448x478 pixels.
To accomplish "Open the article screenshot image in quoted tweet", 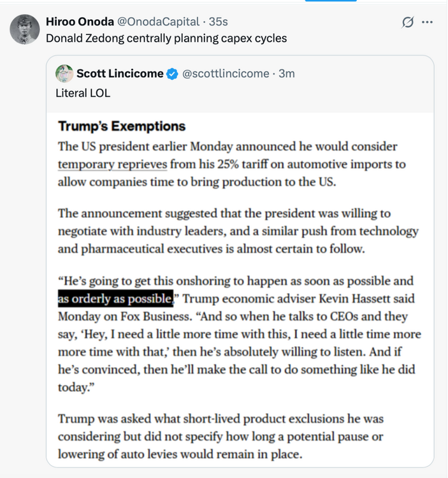I will pyautogui.click(x=240, y=289).
